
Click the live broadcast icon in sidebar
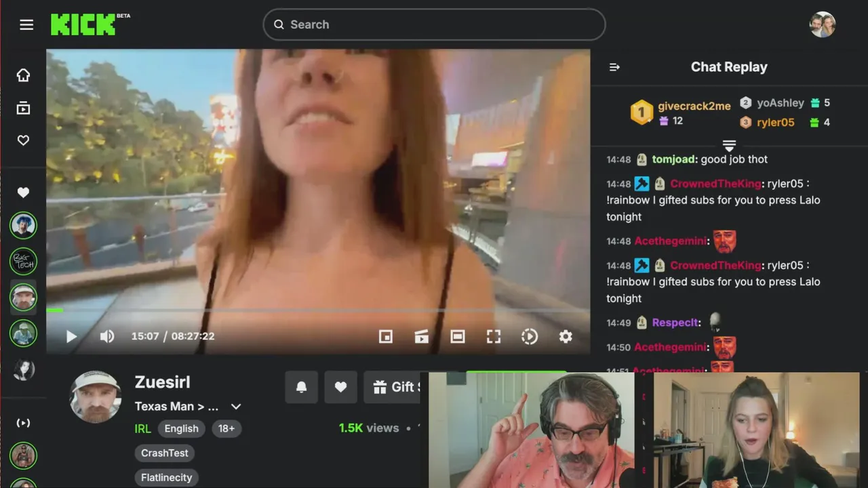pyautogui.click(x=23, y=423)
